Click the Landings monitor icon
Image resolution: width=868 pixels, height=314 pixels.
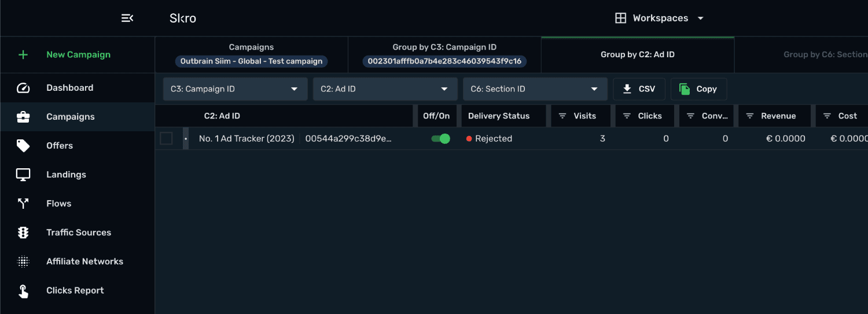click(x=23, y=175)
